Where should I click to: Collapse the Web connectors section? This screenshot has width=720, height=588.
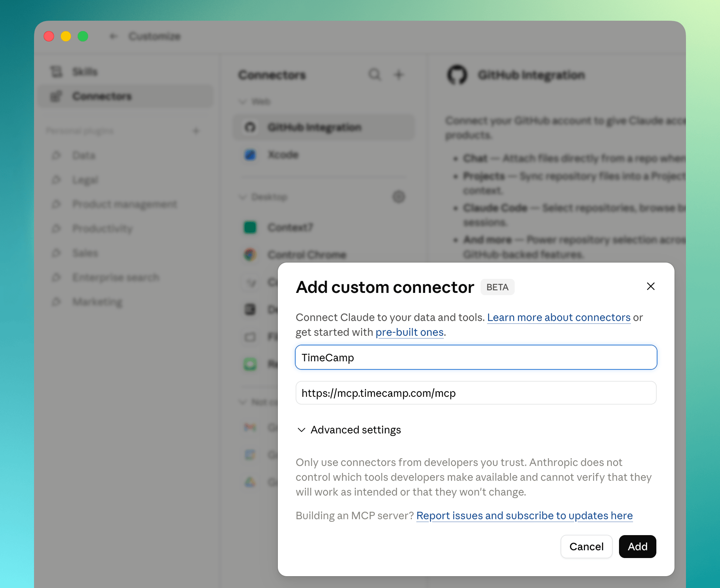point(243,102)
